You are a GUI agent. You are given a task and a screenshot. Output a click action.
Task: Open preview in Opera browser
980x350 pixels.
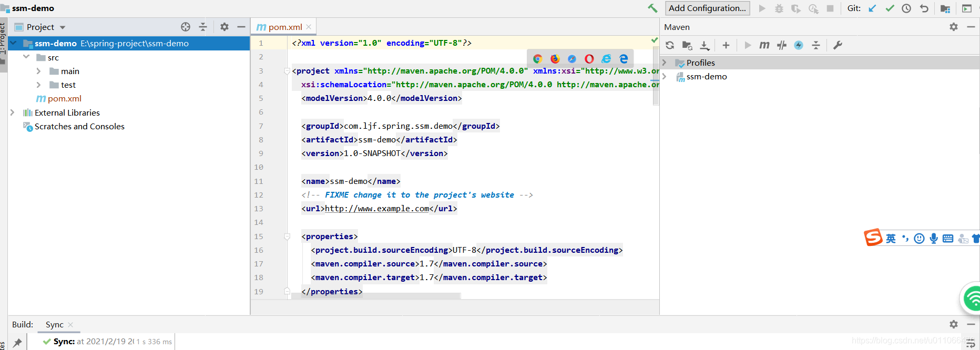coord(589,59)
